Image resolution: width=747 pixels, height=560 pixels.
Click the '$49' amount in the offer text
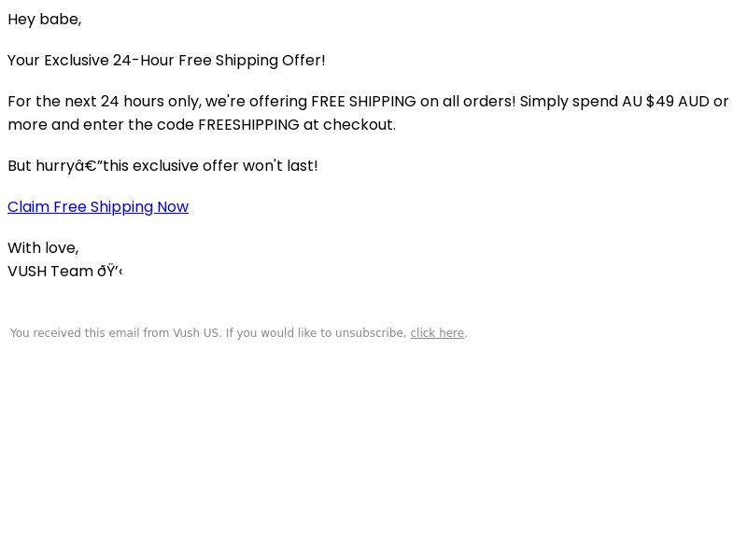click(660, 102)
